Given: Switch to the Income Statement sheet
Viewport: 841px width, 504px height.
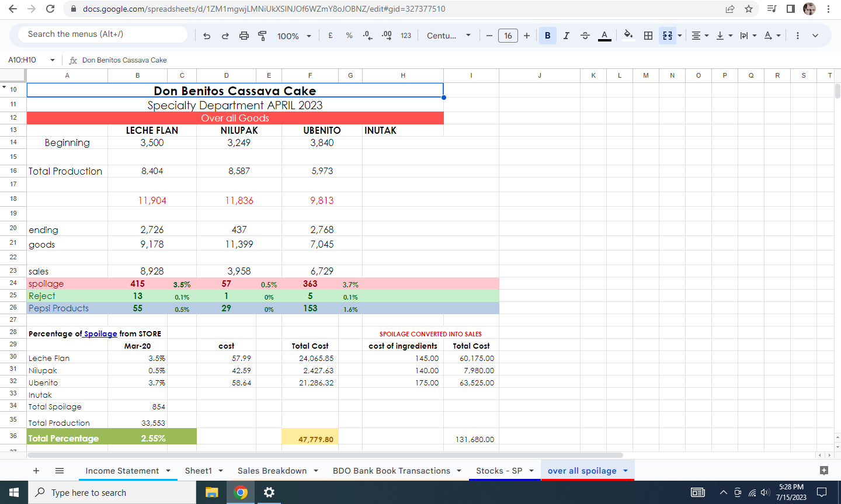Looking at the screenshot, I should pyautogui.click(x=122, y=471).
